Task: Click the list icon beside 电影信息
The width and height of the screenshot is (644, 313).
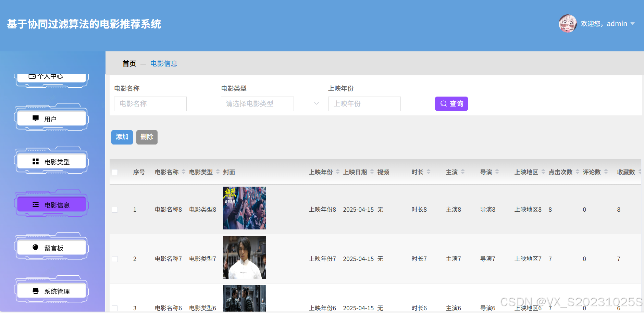Action: [x=36, y=205]
